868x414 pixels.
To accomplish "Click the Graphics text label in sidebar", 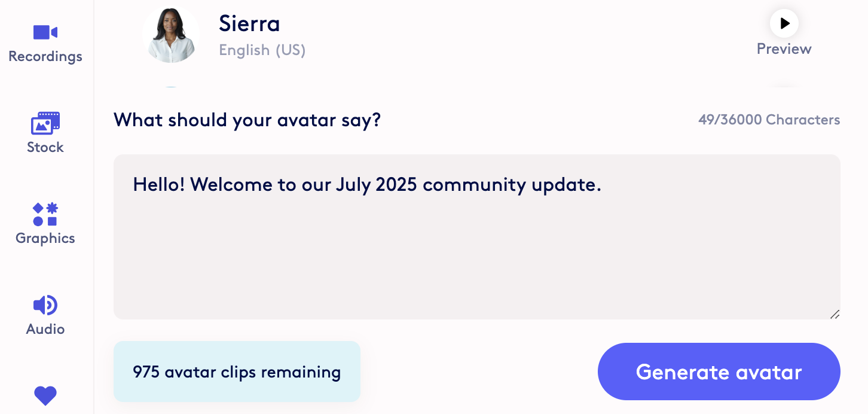I will tap(45, 238).
